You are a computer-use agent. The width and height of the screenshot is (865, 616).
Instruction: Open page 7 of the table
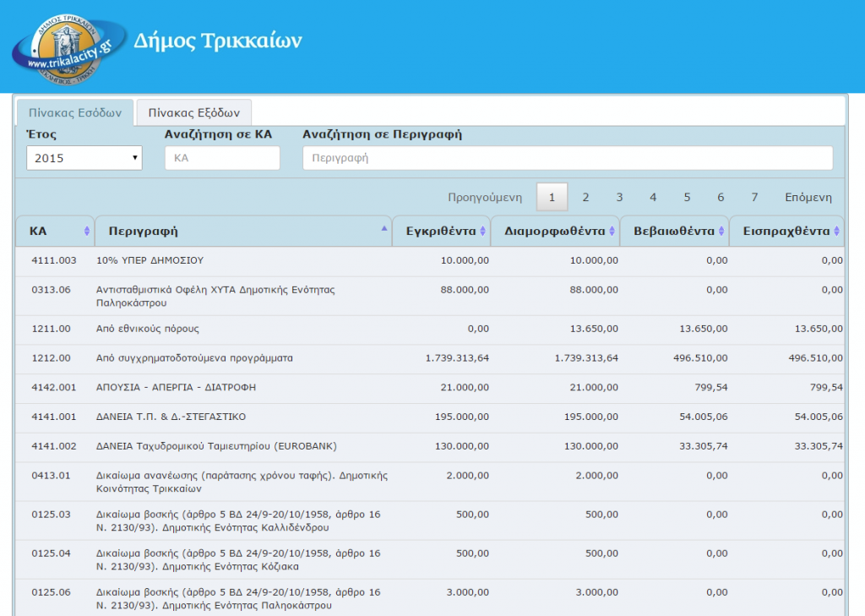click(754, 197)
